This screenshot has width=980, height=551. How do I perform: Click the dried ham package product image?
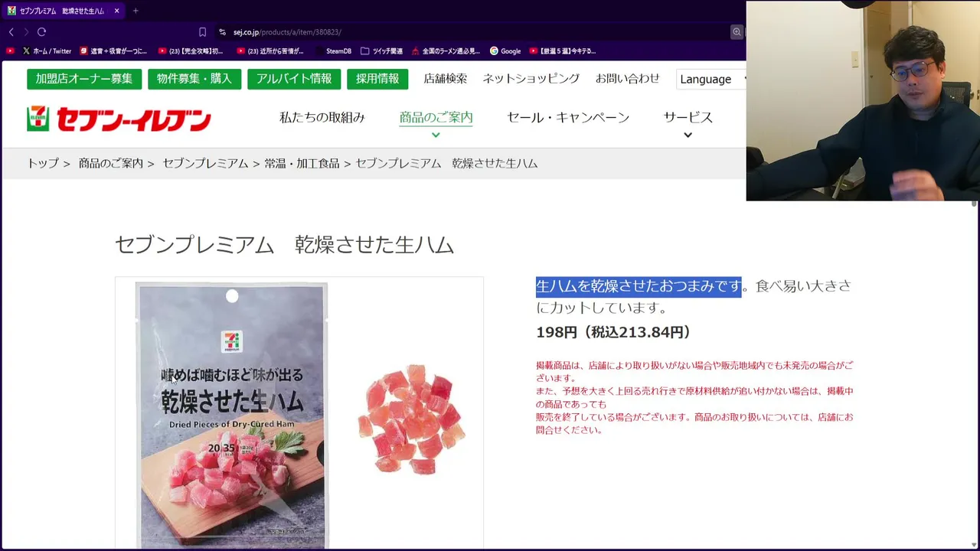(x=231, y=416)
